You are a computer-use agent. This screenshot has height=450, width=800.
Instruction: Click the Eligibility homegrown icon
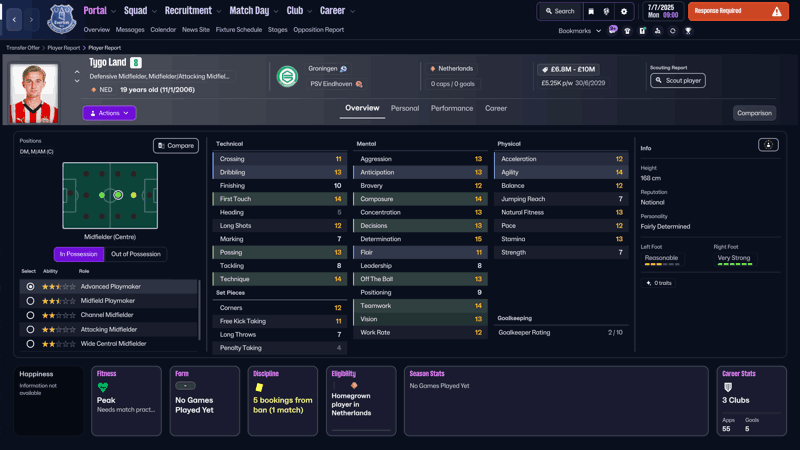click(354, 386)
